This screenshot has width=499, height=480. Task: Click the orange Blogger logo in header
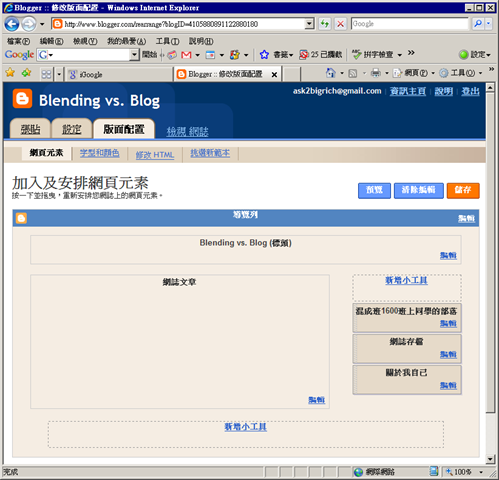point(22,99)
